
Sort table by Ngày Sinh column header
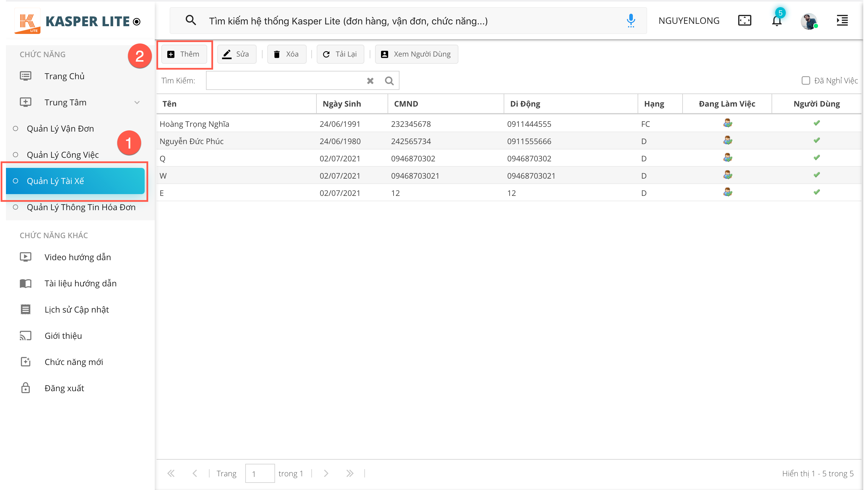coord(342,104)
